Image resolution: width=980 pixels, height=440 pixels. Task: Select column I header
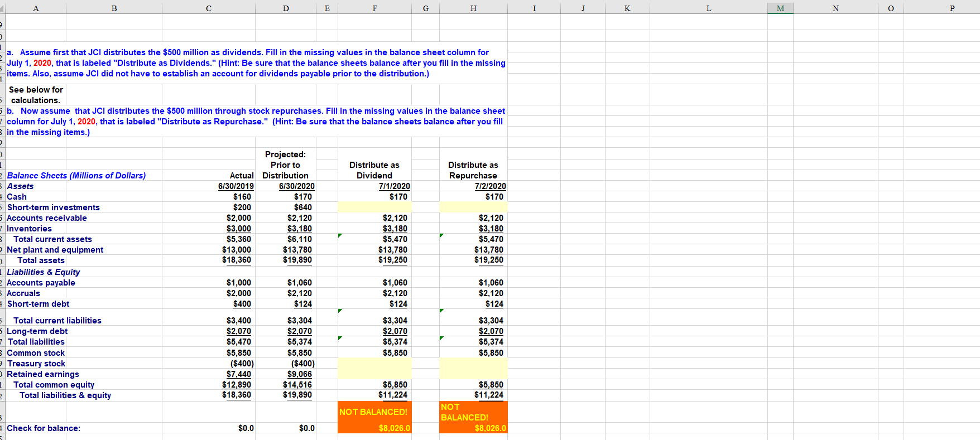click(x=534, y=8)
